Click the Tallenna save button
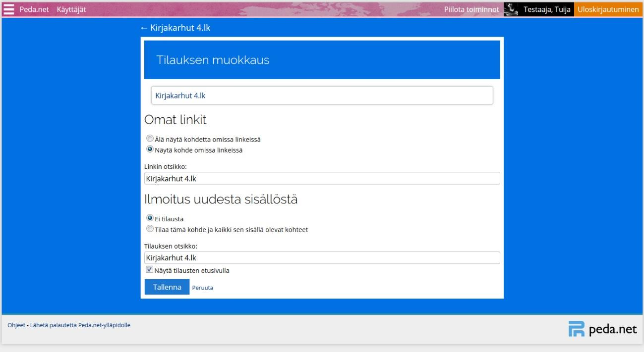 tap(167, 287)
